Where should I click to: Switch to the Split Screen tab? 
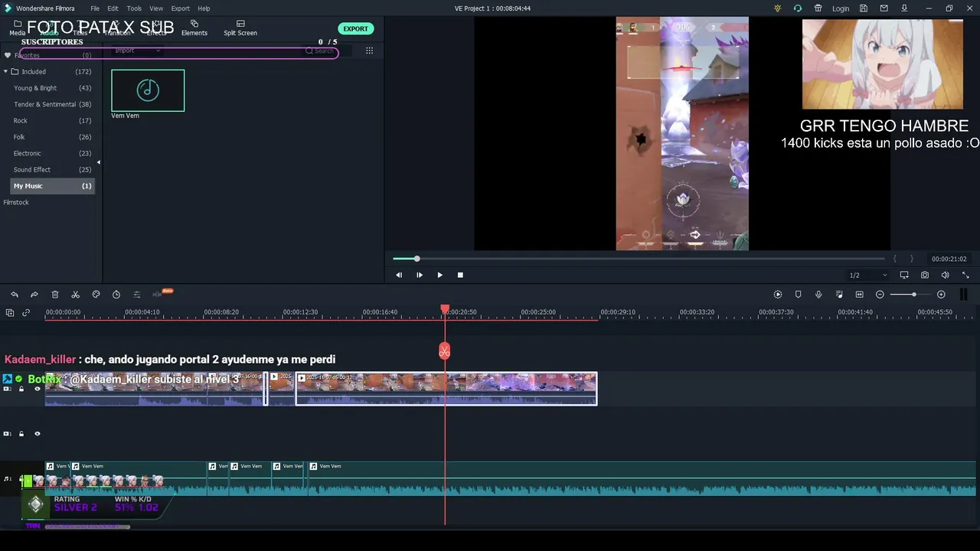240,28
